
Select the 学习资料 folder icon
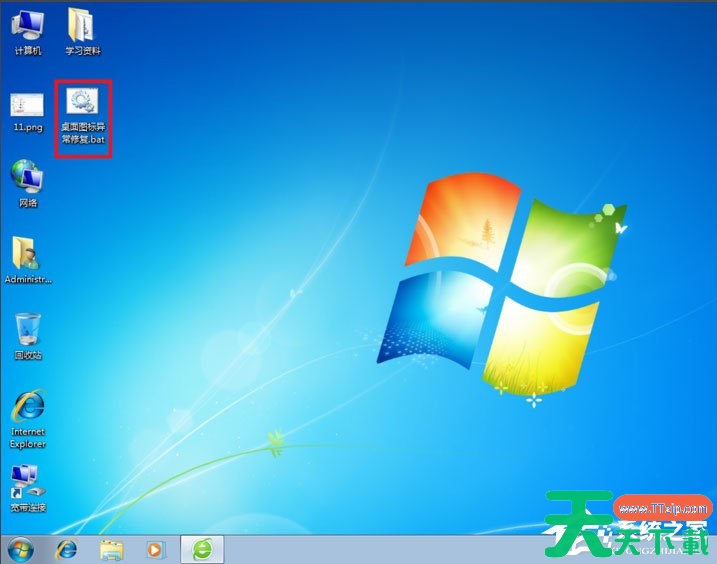[83, 31]
